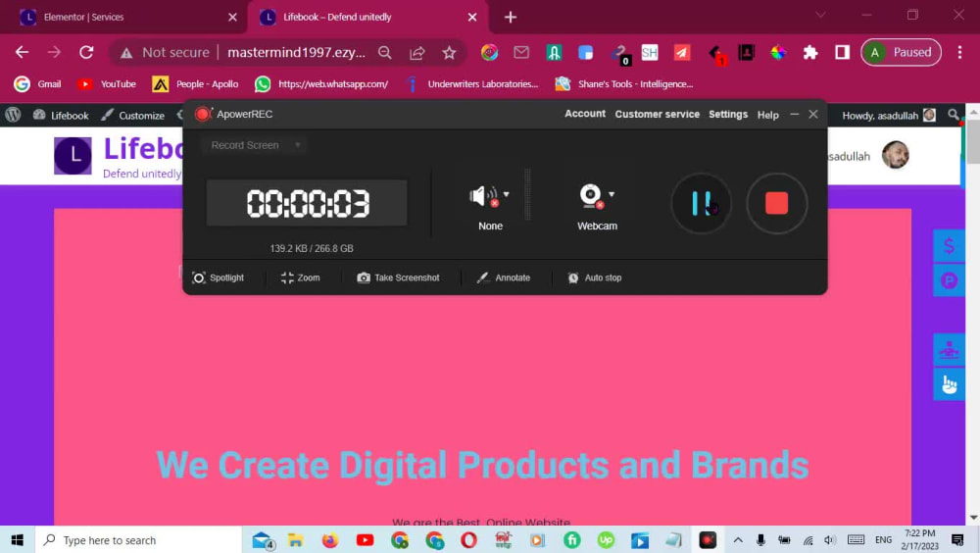Open Shane's Tools bookmark
This screenshot has height=553, width=980.
tap(624, 83)
